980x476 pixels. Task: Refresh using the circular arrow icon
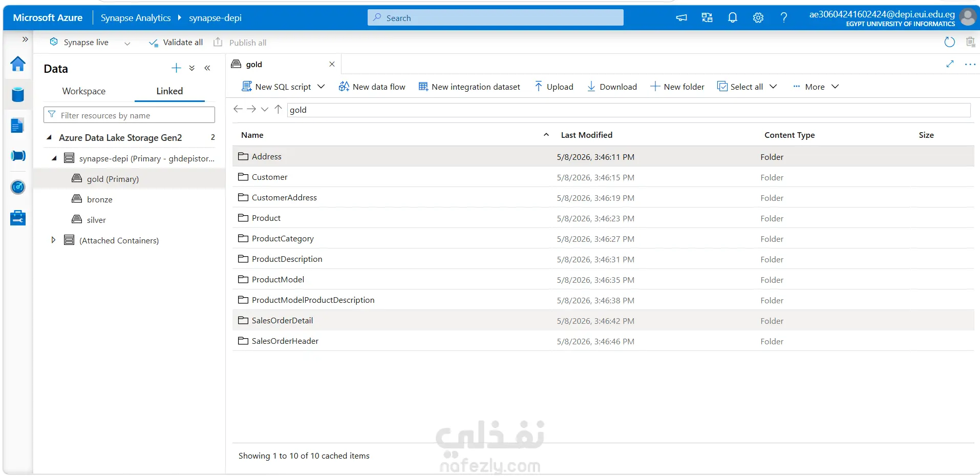tap(949, 42)
